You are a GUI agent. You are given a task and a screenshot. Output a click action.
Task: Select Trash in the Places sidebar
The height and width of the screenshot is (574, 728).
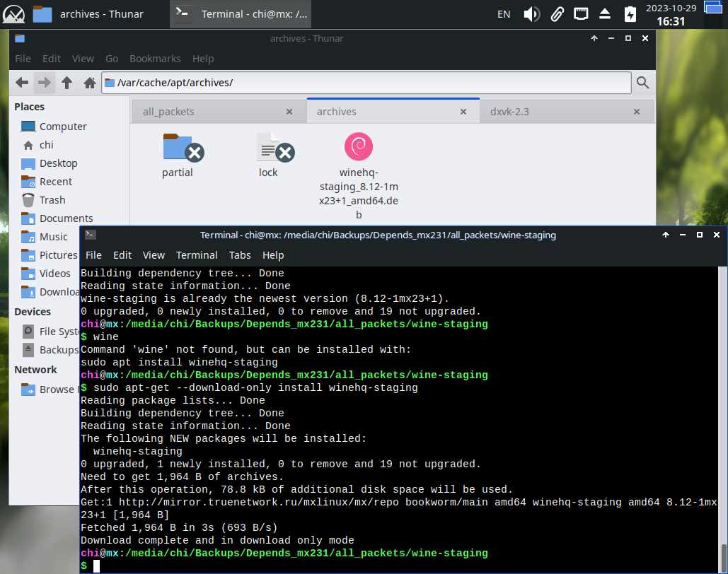pyautogui.click(x=52, y=200)
